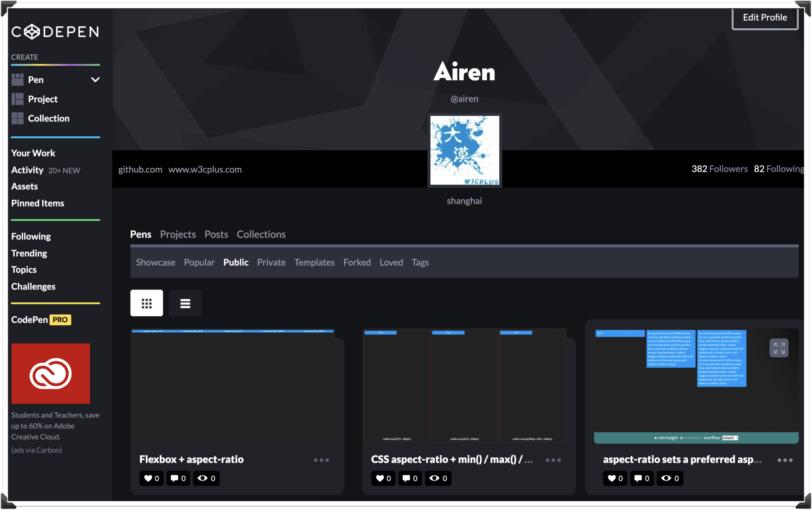Switch to grid view
The height and width of the screenshot is (510, 812).
pyautogui.click(x=147, y=303)
